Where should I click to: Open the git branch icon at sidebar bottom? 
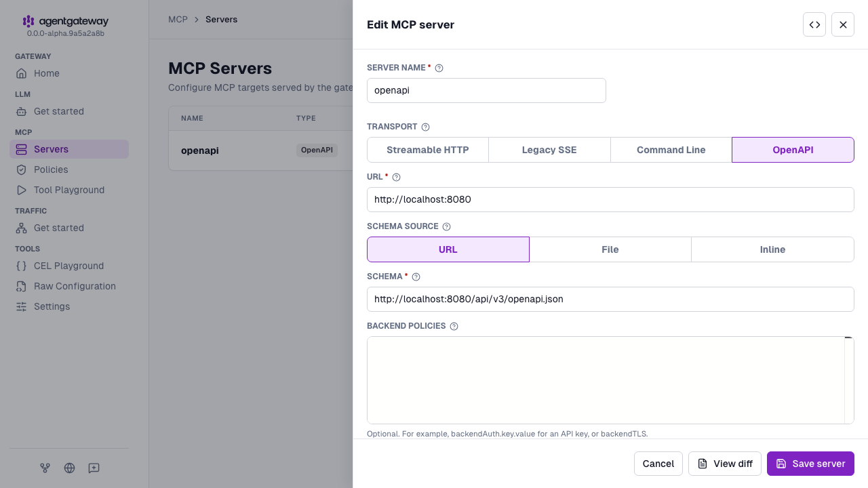(45, 468)
